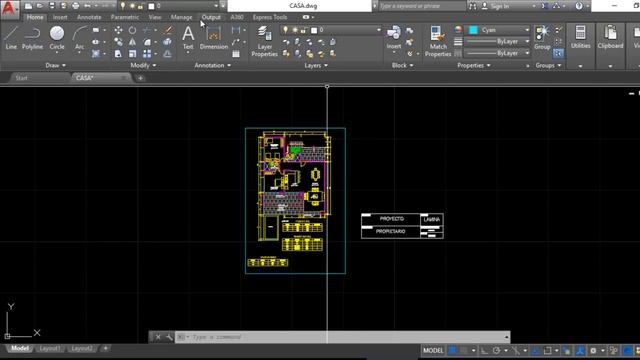Open the Express Tools tab
The height and width of the screenshot is (360, 640).
click(x=270, y=17)
